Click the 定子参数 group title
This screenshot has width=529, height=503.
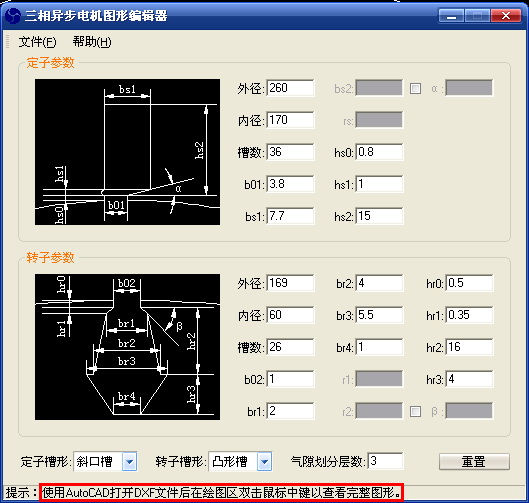(x=50, y=63)
